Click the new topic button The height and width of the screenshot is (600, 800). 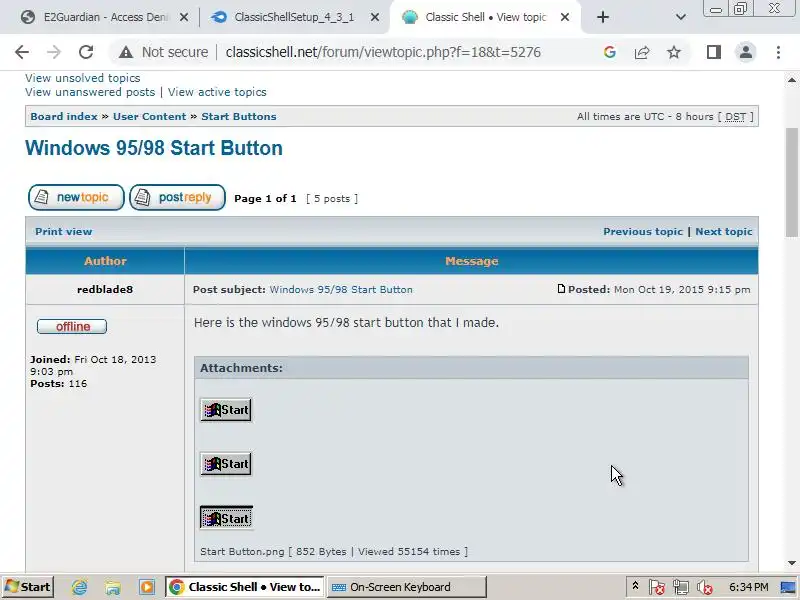[x=76, y=197]
